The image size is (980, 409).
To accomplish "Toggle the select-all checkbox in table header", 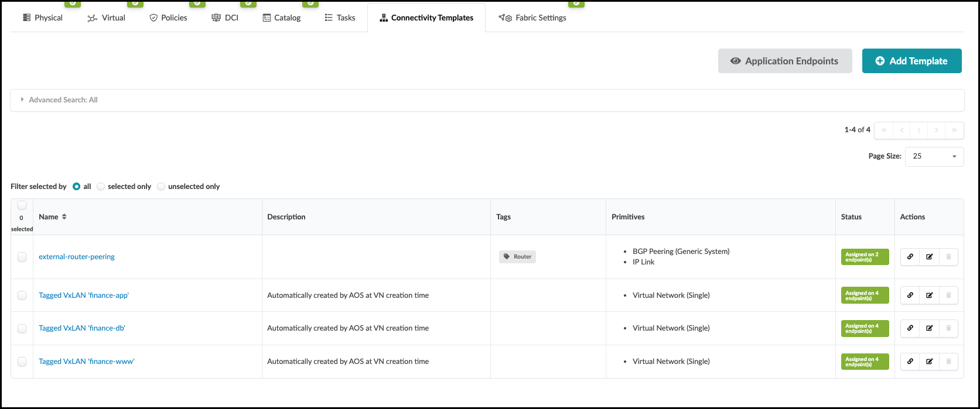I will 22,205.
